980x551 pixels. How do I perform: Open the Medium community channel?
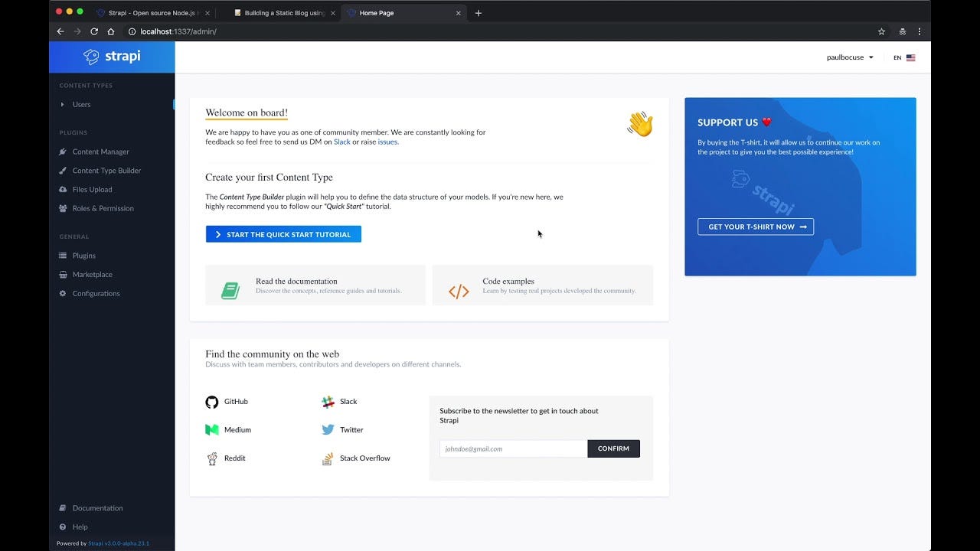tap(237, 429)
